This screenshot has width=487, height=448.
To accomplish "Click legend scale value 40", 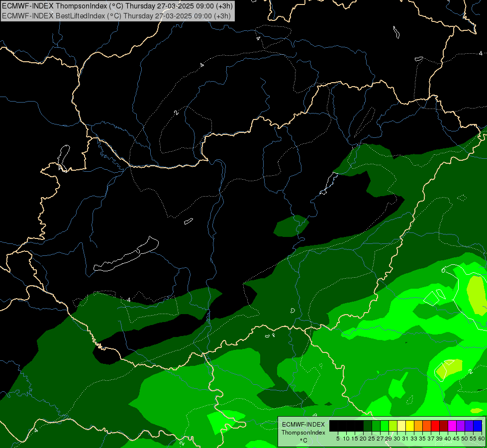I will (448, 439).
